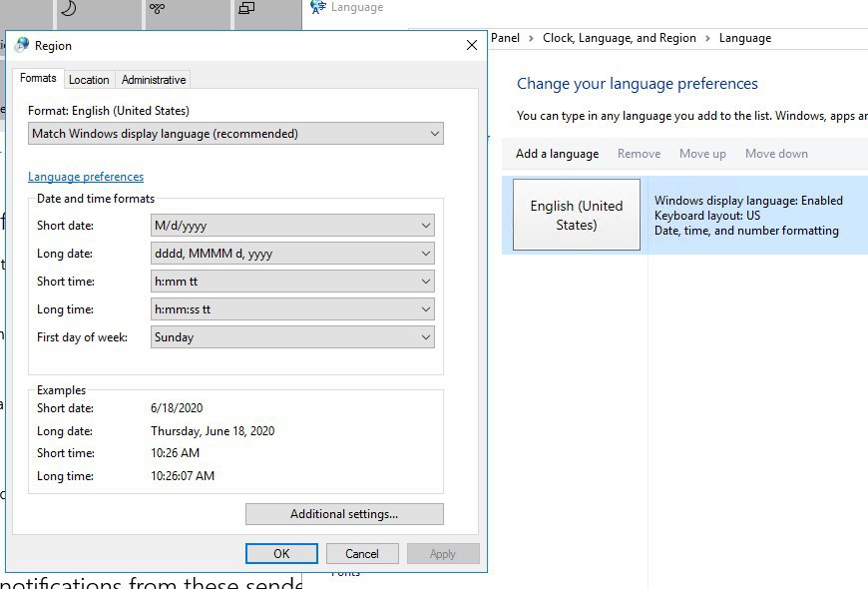The image size is (868, 589).
Task: Click the '6/18/2020' short date example
Action: (177, 408)
